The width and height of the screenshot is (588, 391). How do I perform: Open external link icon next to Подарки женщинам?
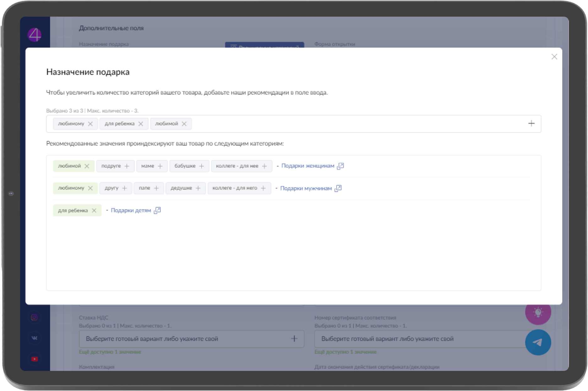[x=340, y=166]
